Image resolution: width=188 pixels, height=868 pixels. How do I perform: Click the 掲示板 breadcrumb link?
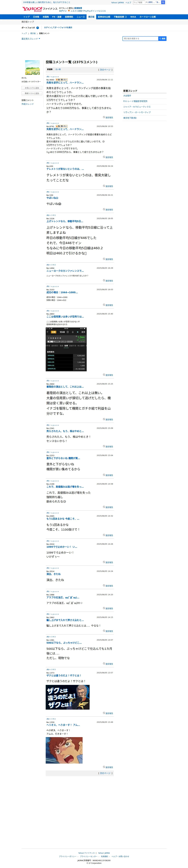(33, 33)
